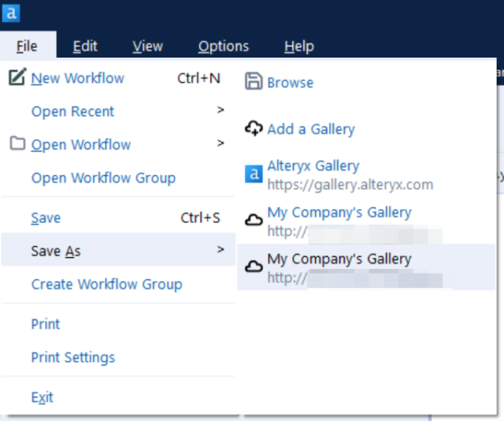Click cloud icon of highlighted My Company's Gallery
The width and height of the screenshot is (504, 421).
coord(254,266)
